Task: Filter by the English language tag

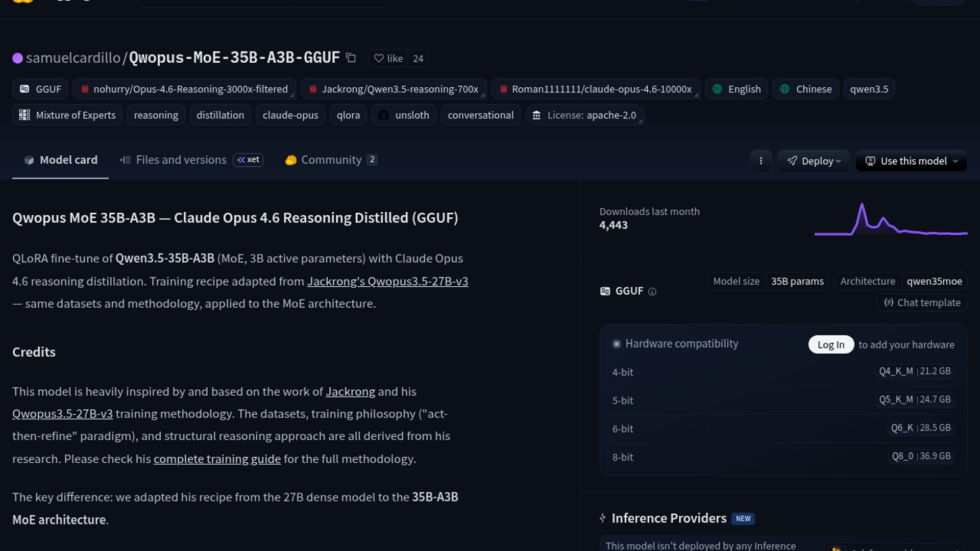Action: point(736,89)
